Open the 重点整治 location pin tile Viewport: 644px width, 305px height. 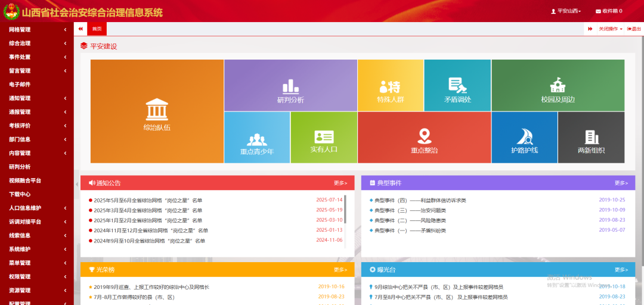pyautogui.click(x=424, y=136)
